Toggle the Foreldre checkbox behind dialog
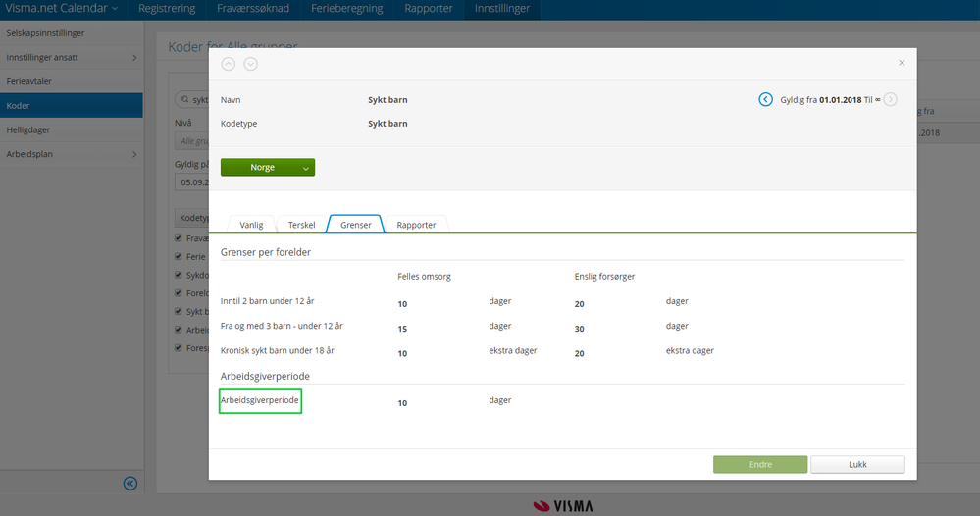Screen dimensions: 980x516 [179, 293]
